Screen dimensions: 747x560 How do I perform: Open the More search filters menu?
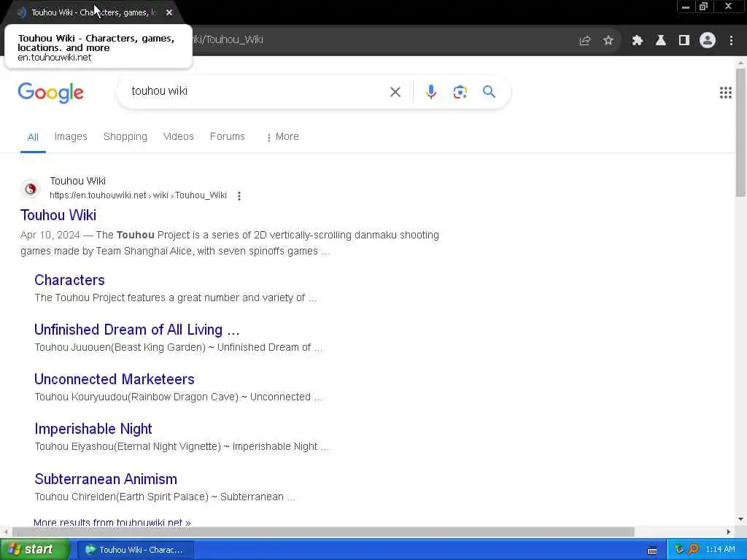pos(283,136)
